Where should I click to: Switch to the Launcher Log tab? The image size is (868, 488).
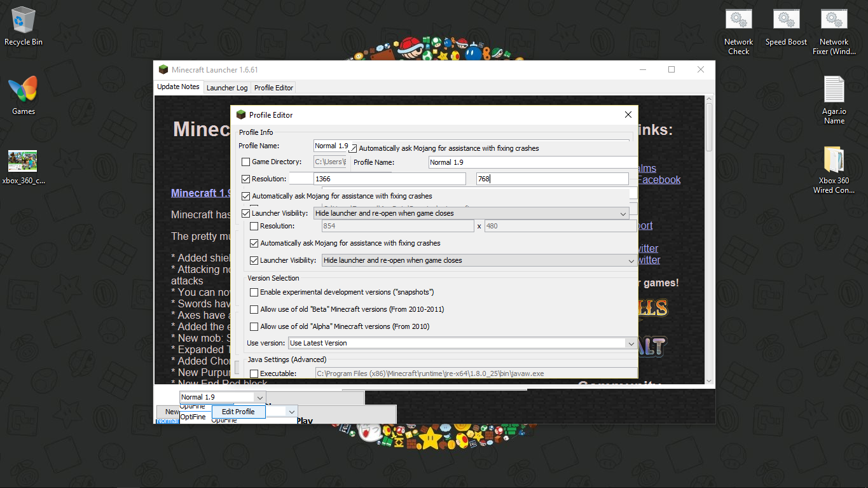pos(226,88)
